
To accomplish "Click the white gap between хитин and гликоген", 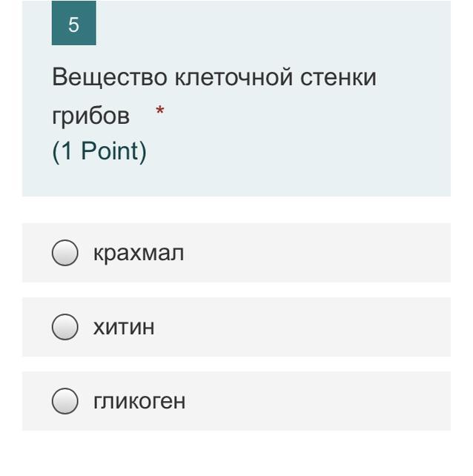I will [236, 364].
